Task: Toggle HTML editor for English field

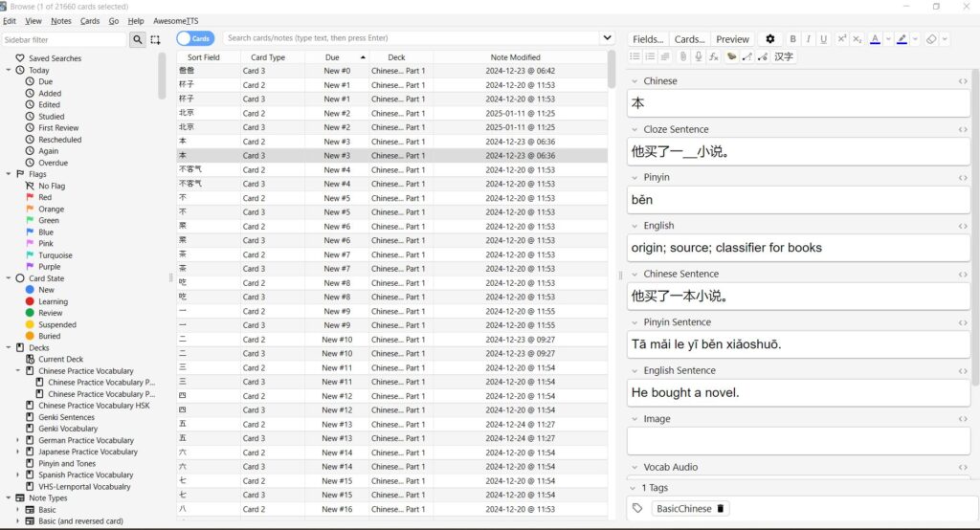Action: [963, 226]
